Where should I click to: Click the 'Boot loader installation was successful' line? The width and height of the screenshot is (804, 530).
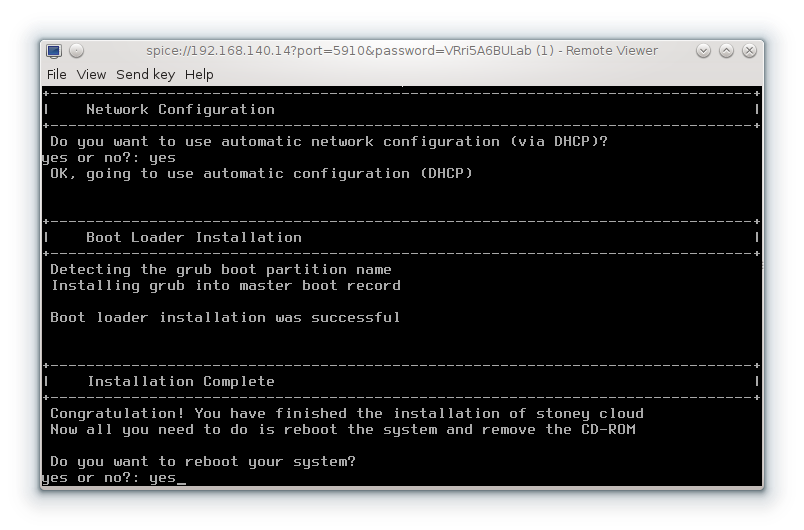coord(225,318)
